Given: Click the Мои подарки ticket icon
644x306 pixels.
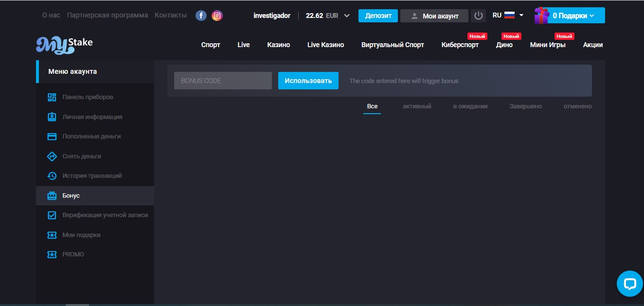Looking at the screenshot, I should (52, 235).
